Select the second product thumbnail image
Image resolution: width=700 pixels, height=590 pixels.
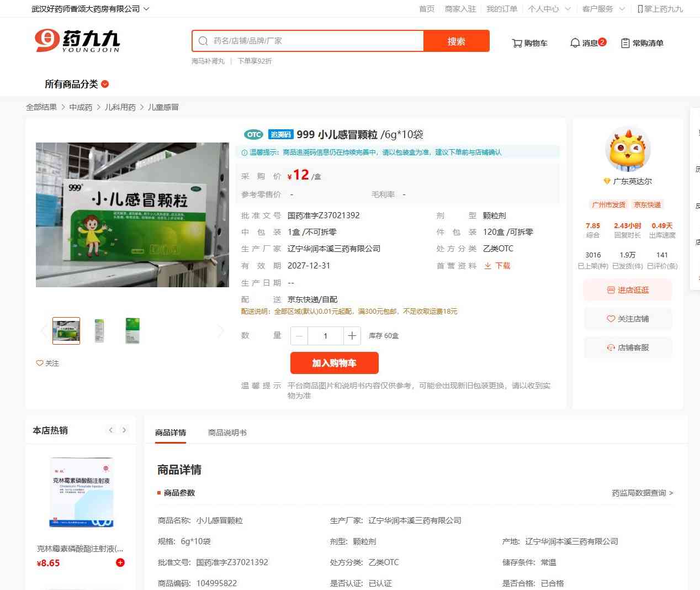(x=99, y=330)
